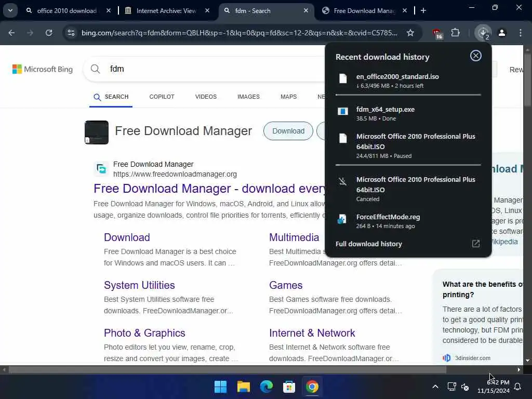Open the Extensions puzzle icon

(455, 33)
